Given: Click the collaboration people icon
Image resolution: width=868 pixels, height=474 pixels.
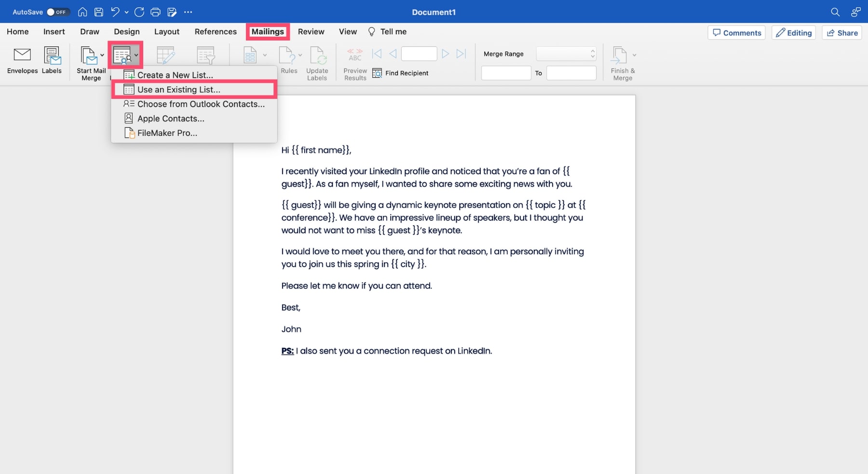Looking at the screenshot, I should (x=856, y=12).
